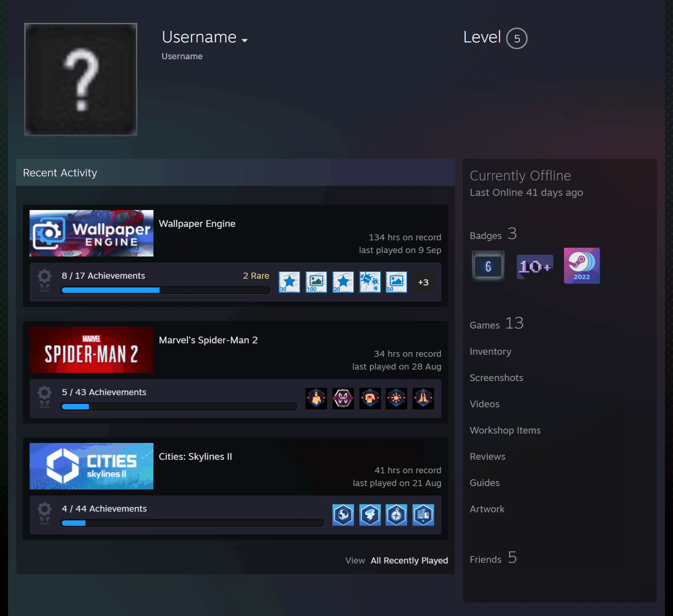The height and width of the screenshot is (616, 673).
Task: Click Wallpaper Engine achievement progress bar
Action: pyautogui.click(x=166, y=290)
